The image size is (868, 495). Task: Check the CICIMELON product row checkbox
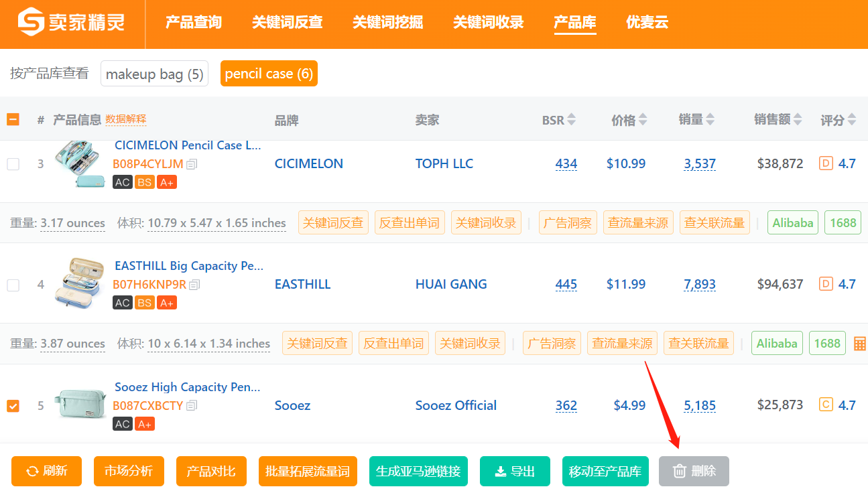pos(13,164)
